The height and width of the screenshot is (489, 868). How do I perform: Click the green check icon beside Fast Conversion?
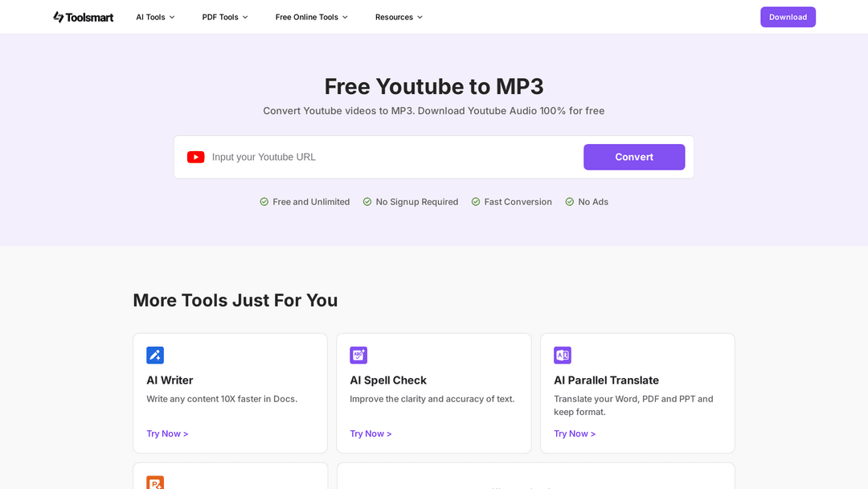(476, 202)
